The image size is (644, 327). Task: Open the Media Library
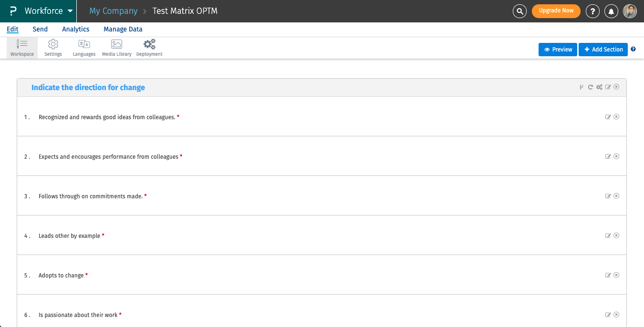point(116,48)
